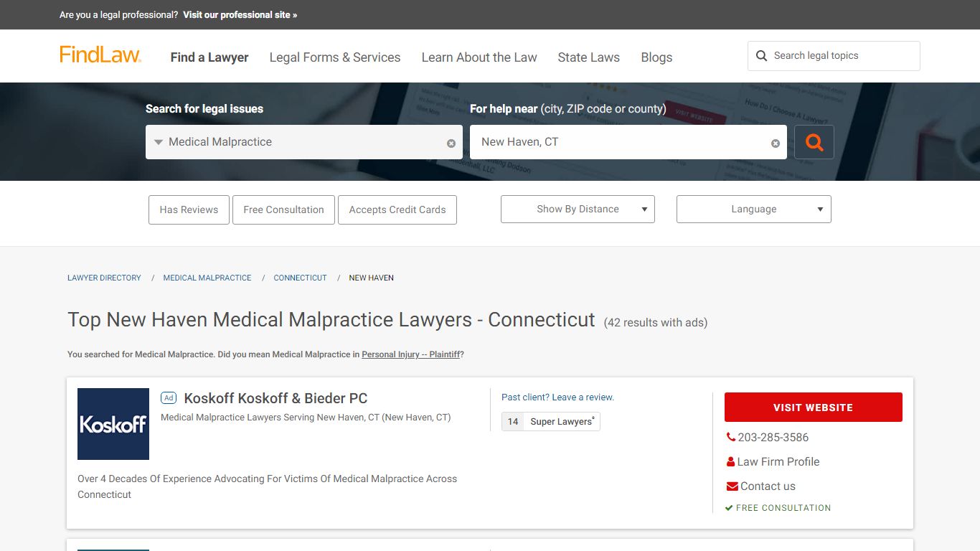Click Past client? Leave a review link

557,397
